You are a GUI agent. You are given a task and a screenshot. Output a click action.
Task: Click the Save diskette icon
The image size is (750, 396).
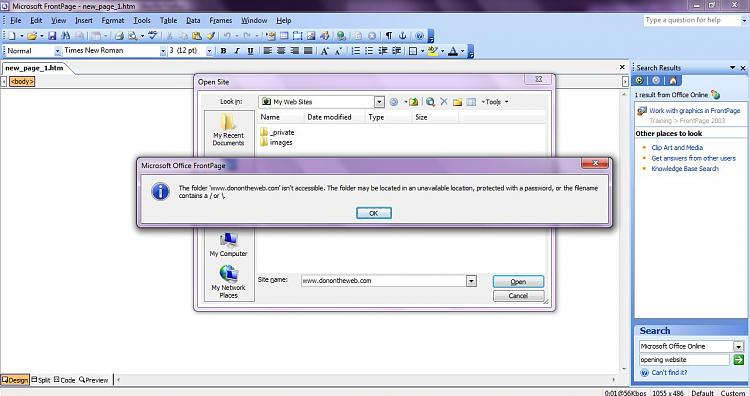coord(52,36)
